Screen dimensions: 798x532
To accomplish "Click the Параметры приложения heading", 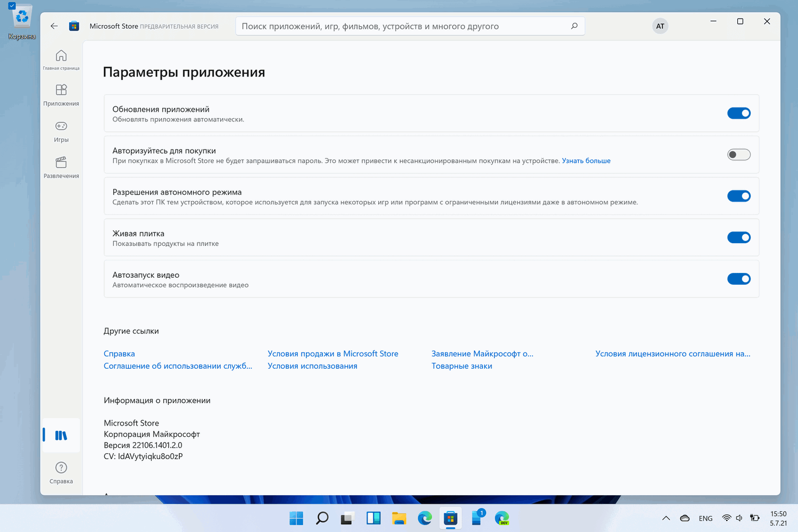I will [x=184, y=72].
